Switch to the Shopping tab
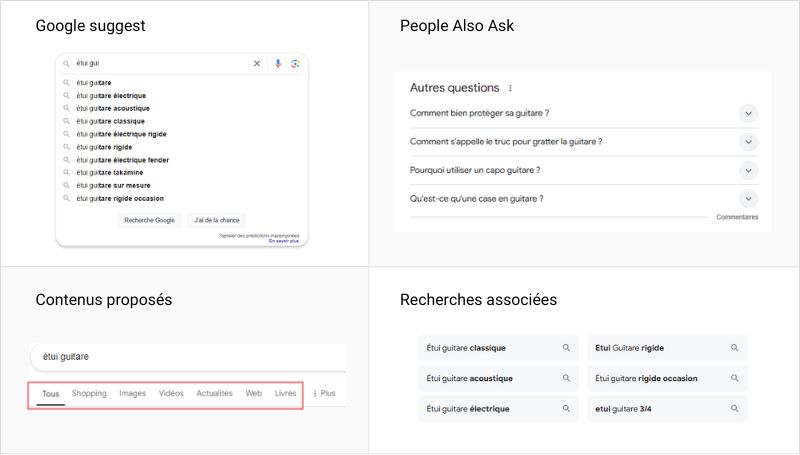 click(x=89, y=393)
